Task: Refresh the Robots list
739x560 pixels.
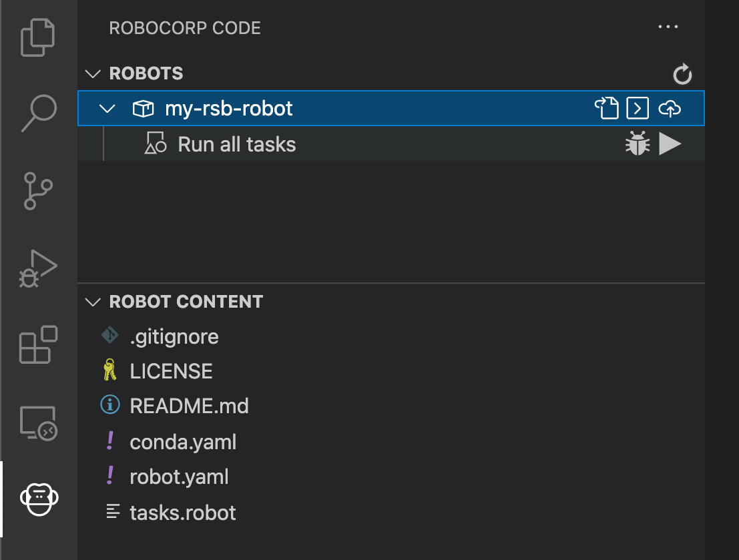Action: point(682,74)
